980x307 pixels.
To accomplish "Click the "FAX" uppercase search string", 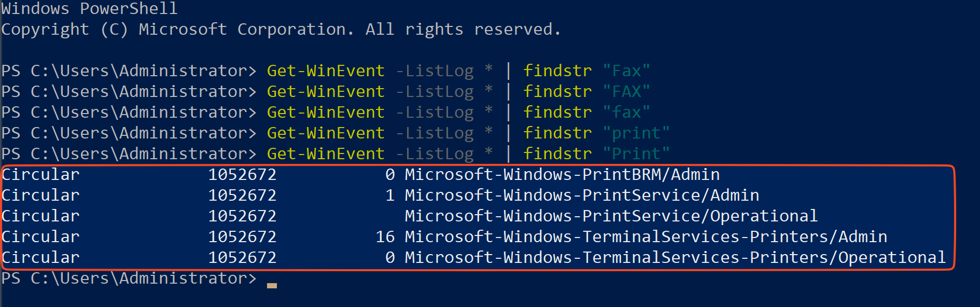I will tap(626, 91).
